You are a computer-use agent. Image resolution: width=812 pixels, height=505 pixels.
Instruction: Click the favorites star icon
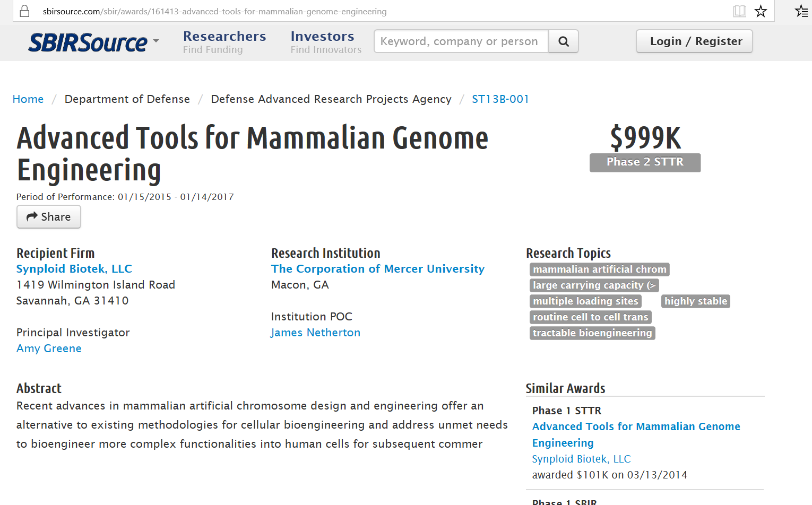[761, 11]
